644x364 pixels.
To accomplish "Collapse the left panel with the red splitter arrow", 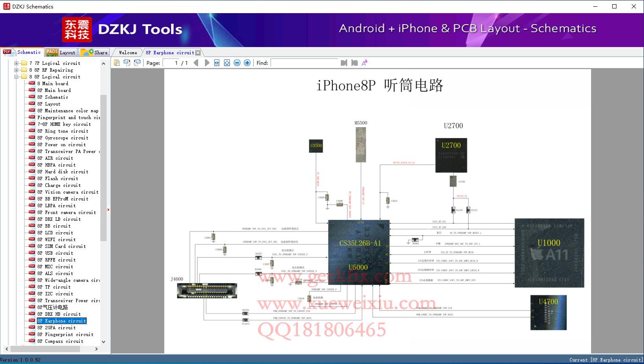I will tap(108, 209).
